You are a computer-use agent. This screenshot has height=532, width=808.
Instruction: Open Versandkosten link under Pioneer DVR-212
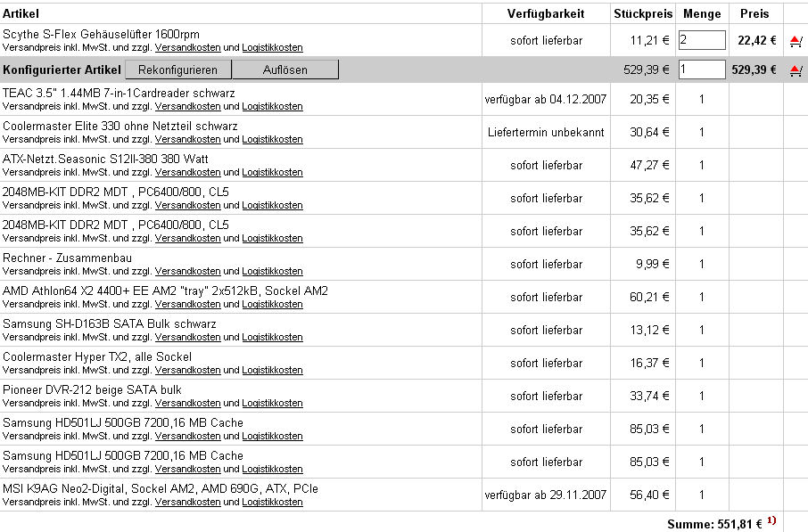pos(187,403)
